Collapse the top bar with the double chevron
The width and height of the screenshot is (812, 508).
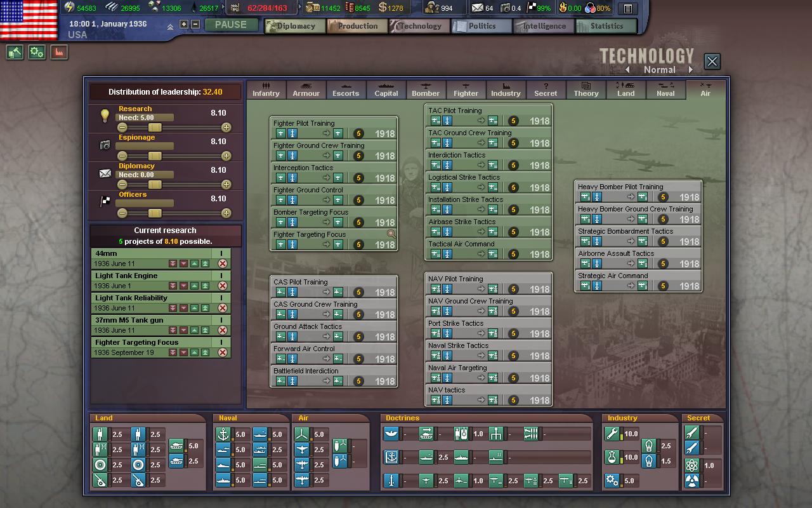[170, 27]
